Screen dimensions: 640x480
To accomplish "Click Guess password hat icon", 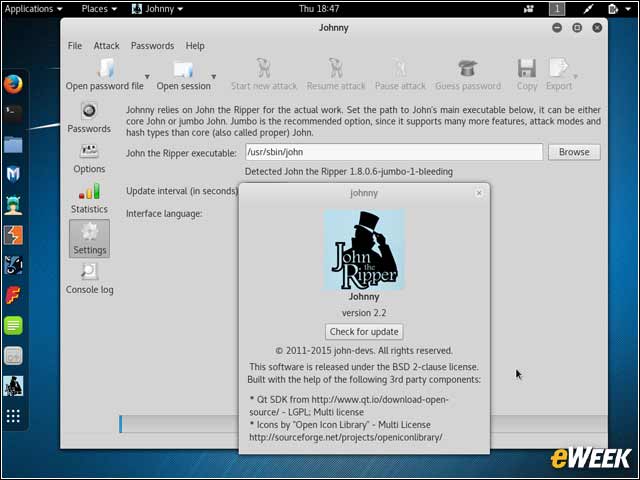I will pos(468,68).
